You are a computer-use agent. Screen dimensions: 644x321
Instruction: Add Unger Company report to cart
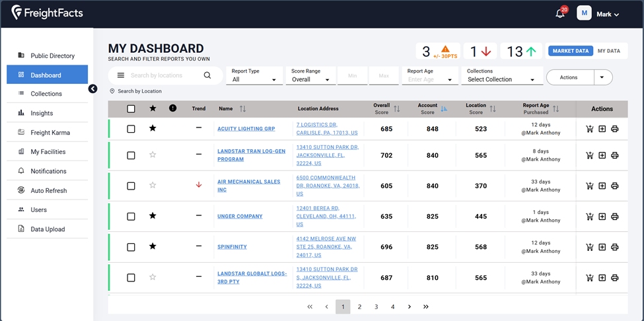590,217
